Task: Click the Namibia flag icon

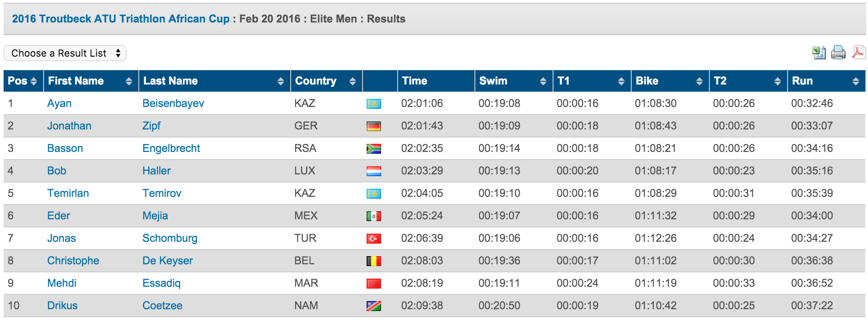Action: coord(373,306)
